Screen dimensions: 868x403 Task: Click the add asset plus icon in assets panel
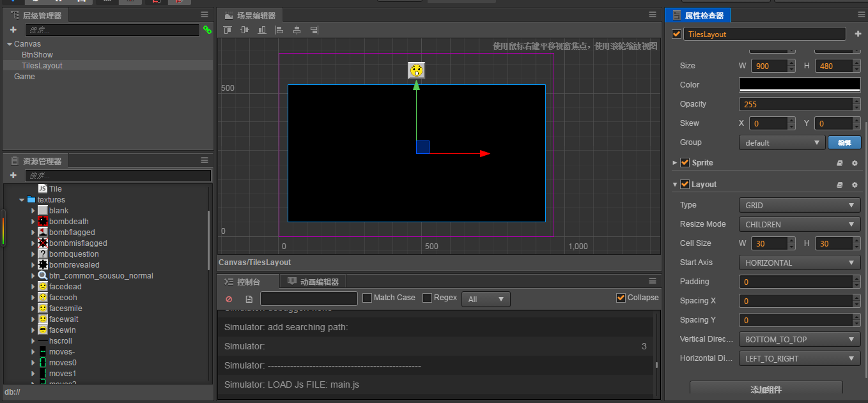(x=13, y=175)
